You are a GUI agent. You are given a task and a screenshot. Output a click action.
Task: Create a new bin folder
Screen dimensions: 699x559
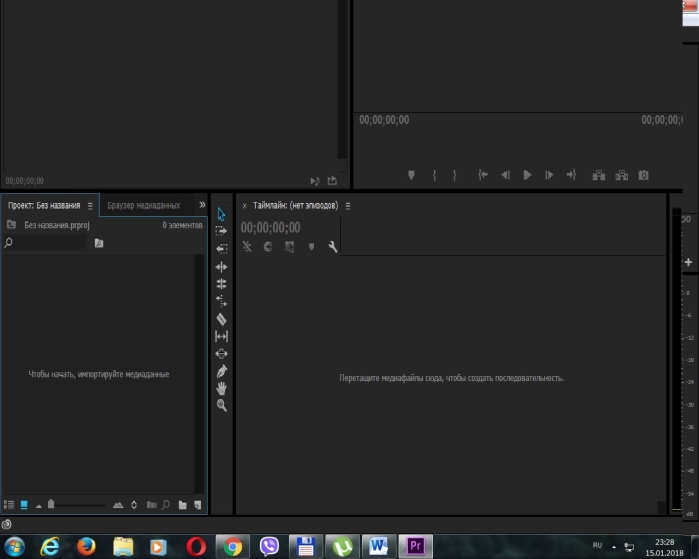[x=182, y=505]
